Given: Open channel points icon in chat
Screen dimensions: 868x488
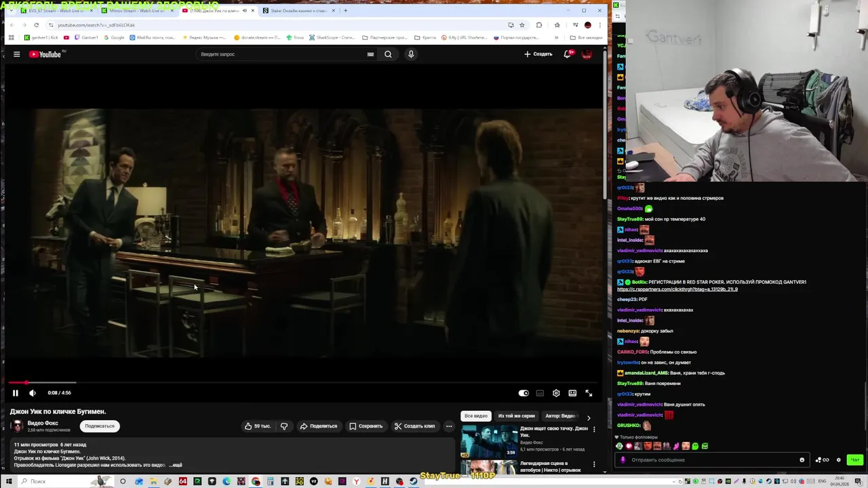Looking at the screenshot, I should click(x=821, y=460).
